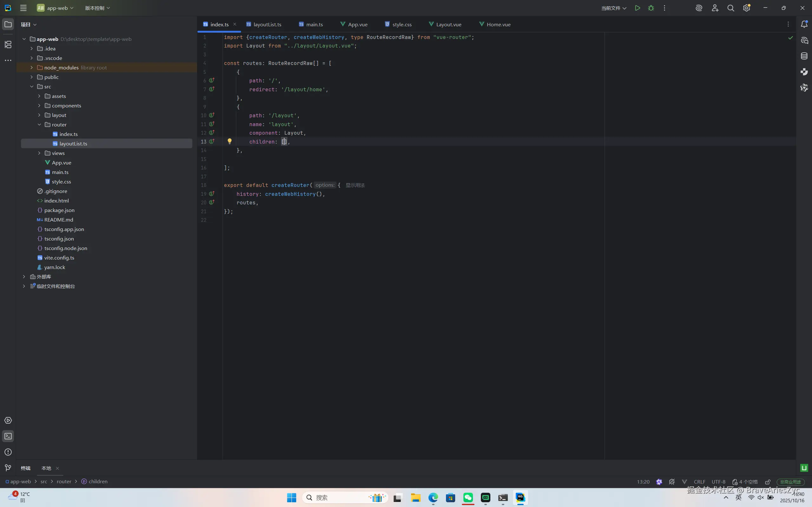This screenshot has height=507, width=812.
Task: Expand the node_modules folder
Action: 31,67
